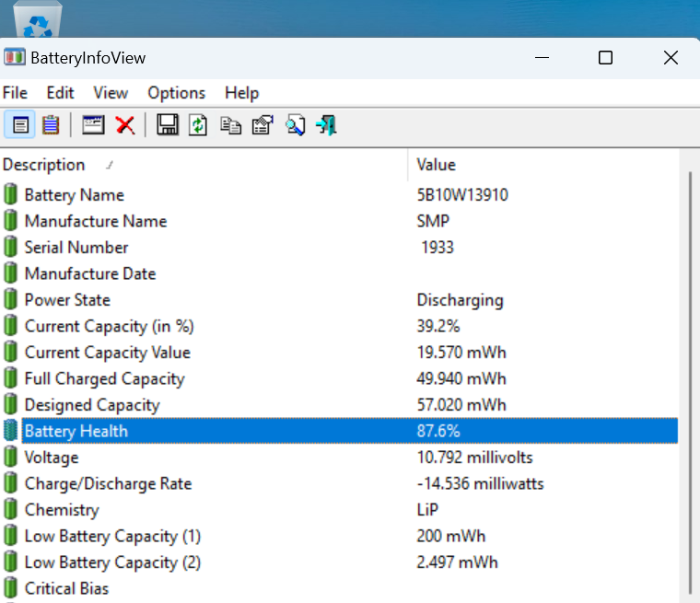Click battery icon beside Chemistry

[11, 510]
